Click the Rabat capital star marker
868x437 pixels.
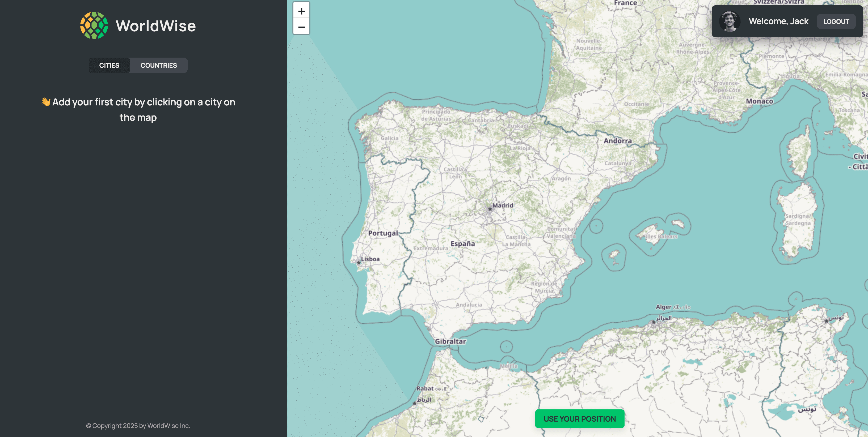point(414,403)
